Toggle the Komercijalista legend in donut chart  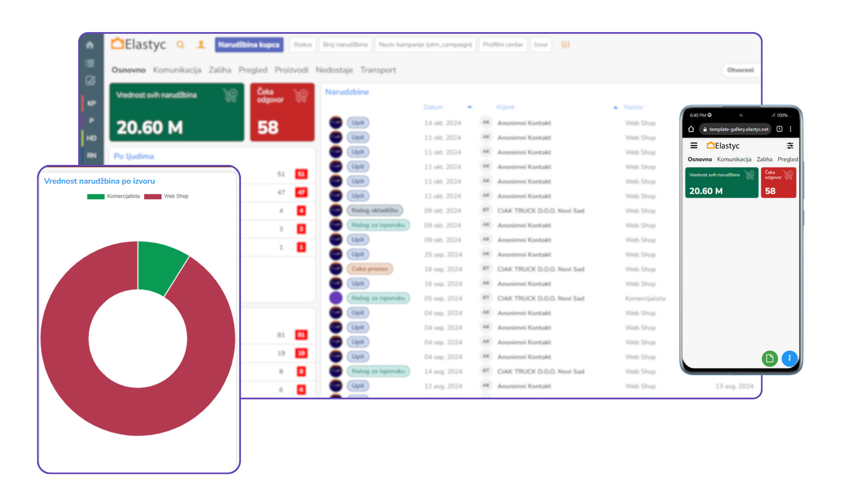[x=113, y=197]
